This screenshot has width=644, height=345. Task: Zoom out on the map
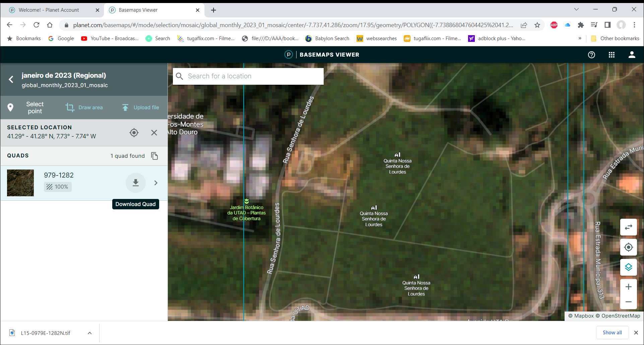tap(629, 302)
